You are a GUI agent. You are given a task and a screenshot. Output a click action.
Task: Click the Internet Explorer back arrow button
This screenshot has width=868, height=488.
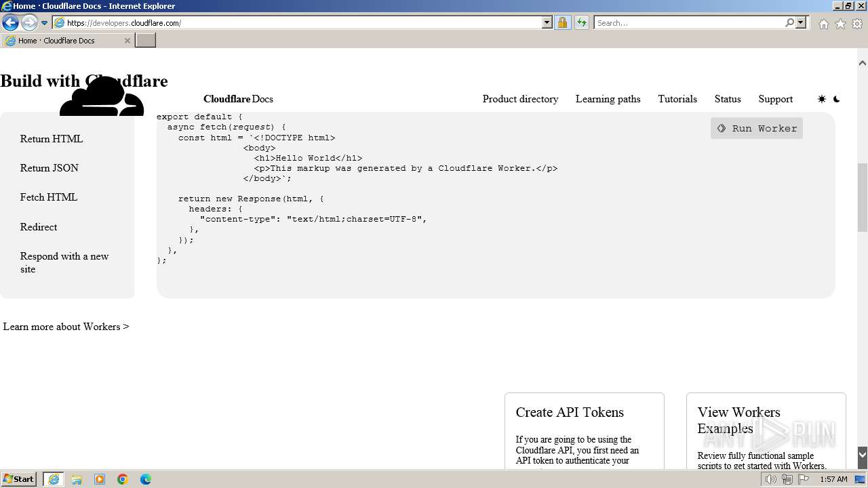[10, 23]
